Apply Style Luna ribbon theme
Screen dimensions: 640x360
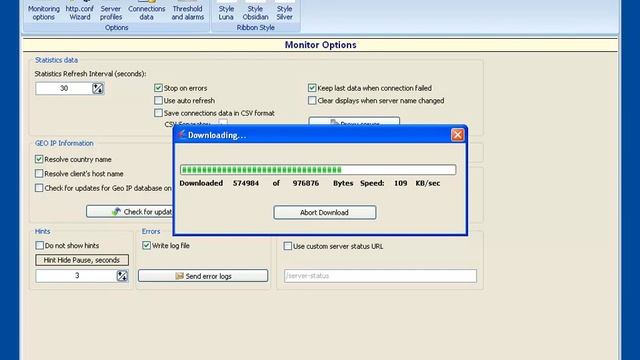tap(226, 12)
